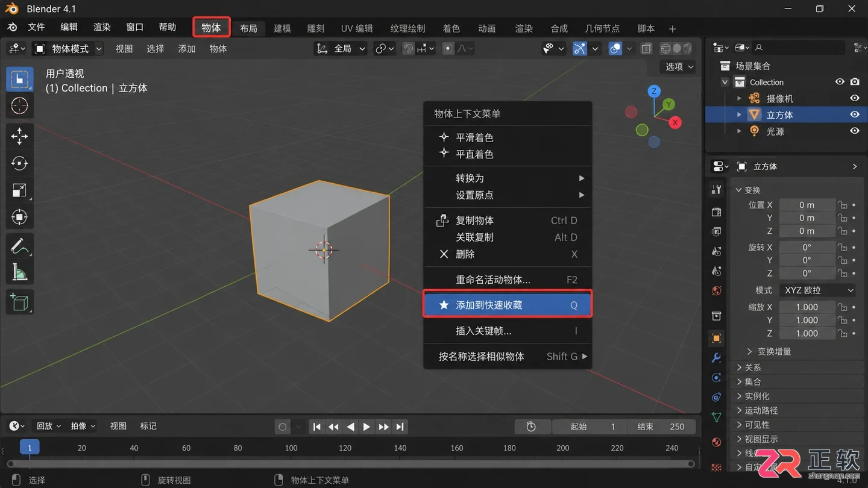This screenshot has width=868, height=488.
Task: Select the Annotate pencil tool
Action: pos(20,246)
